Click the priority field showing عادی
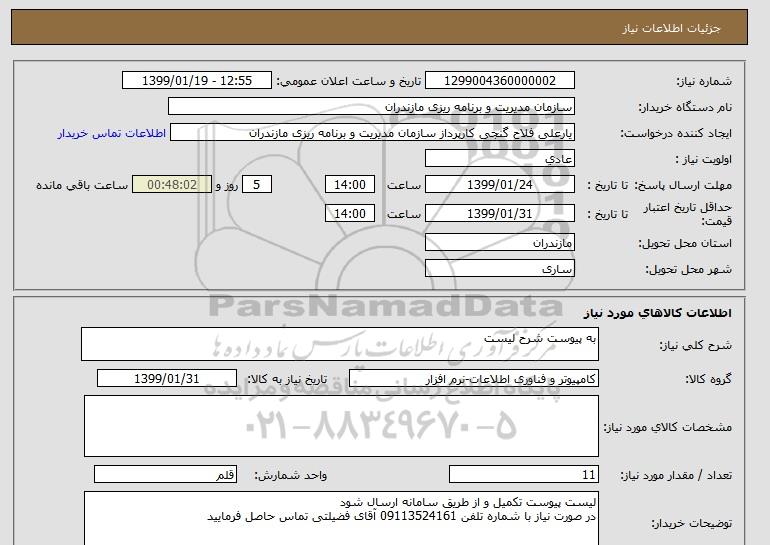The height and width of the screenshot is (545, 770). point(499,159)
